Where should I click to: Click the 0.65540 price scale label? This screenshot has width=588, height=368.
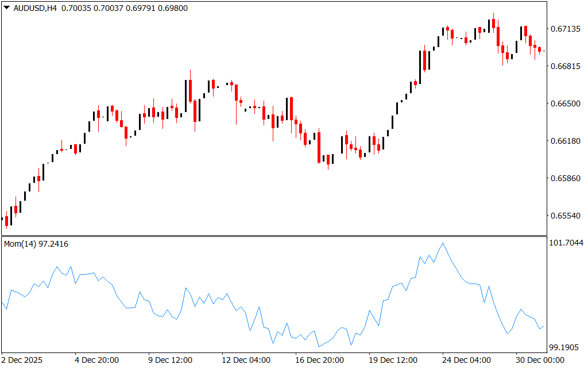point(566,216)
